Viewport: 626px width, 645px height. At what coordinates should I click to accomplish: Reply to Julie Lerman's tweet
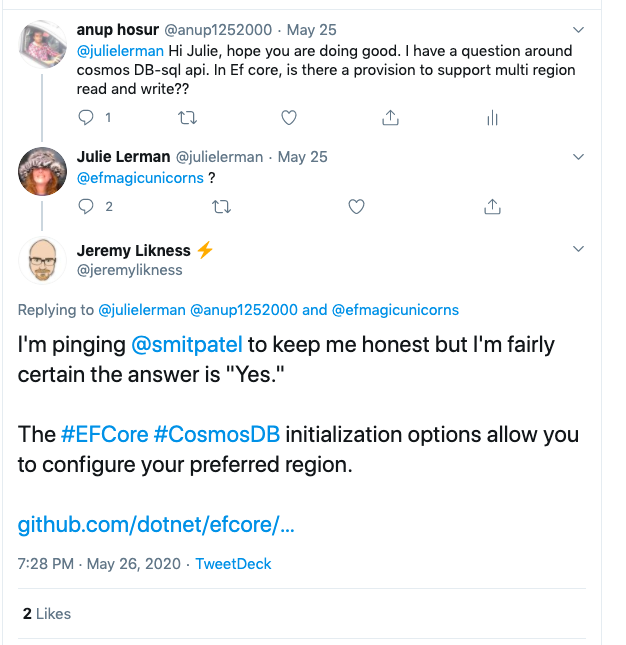85,207
